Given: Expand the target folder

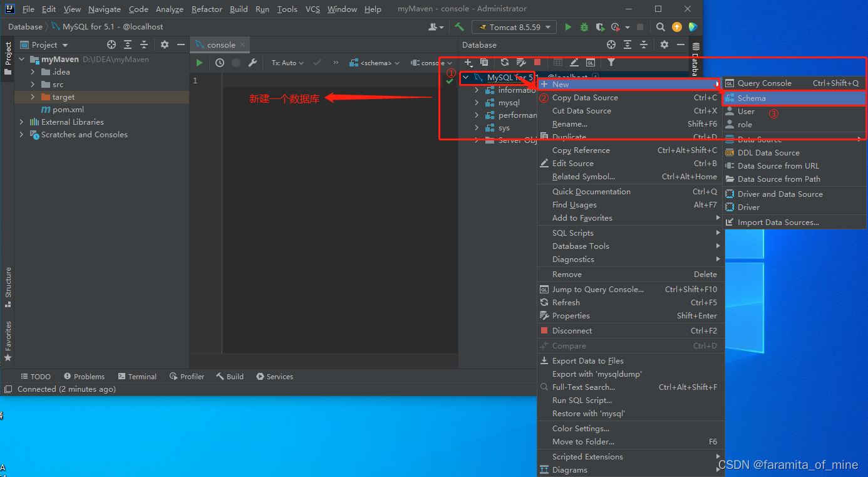Looking at the screenshot, I should 33,97.
